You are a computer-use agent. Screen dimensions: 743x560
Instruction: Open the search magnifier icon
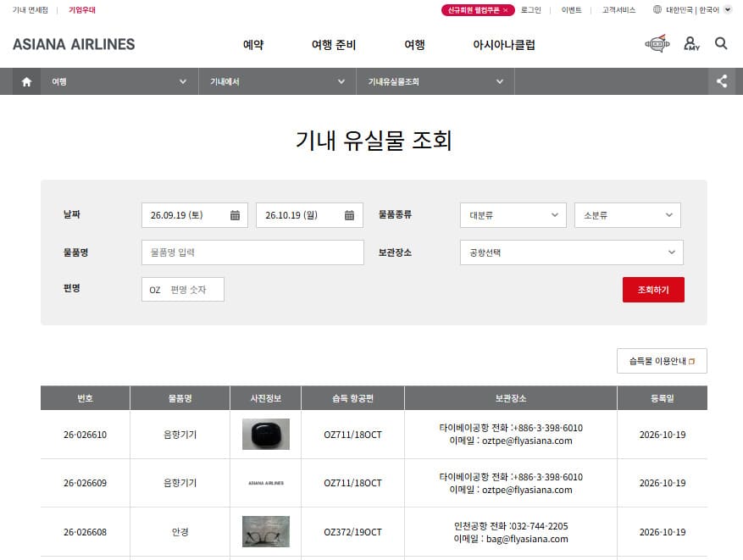[721, 43]
